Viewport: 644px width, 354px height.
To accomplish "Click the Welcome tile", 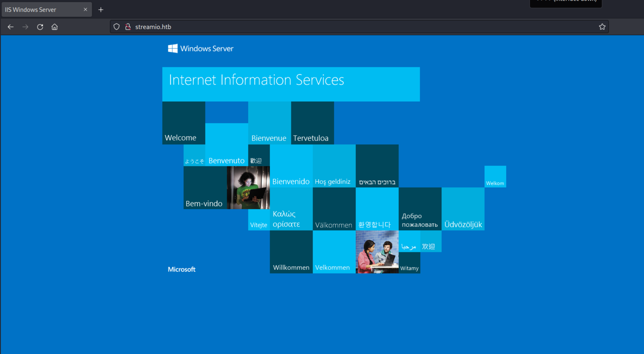I will [x=184, y=123].
